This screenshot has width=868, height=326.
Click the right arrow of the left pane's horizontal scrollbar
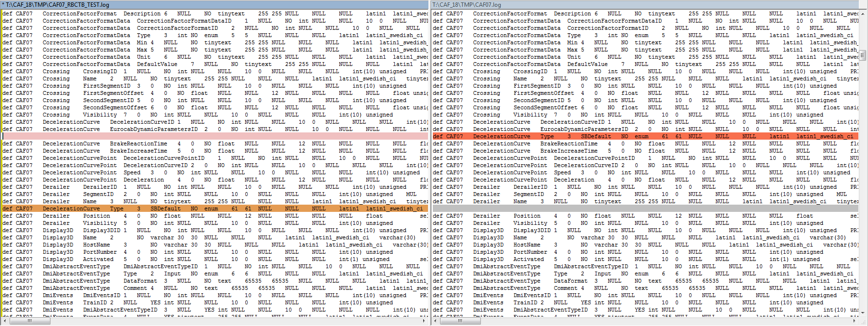pyautogui.click(x=424, y=320)
